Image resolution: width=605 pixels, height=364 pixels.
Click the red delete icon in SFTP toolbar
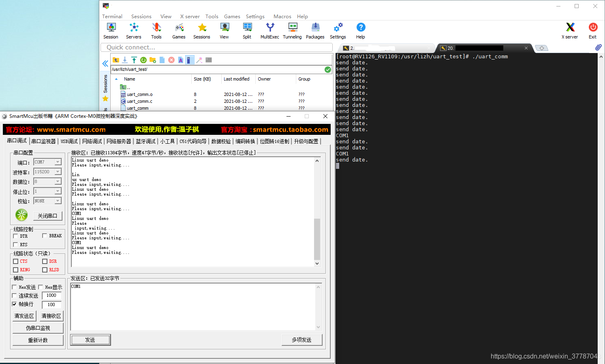(171, 60)
